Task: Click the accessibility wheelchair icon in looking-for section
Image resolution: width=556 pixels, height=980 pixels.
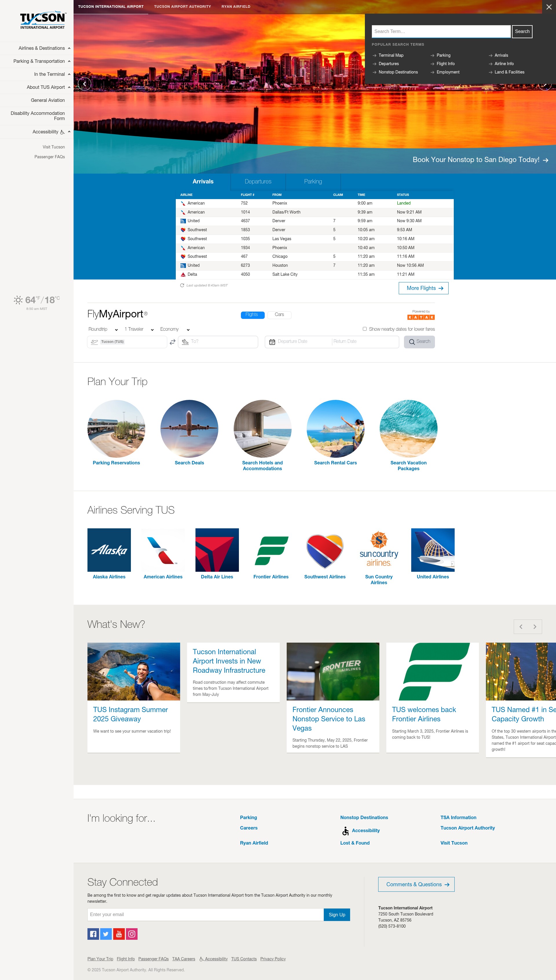Action: [x=345, y=831]
